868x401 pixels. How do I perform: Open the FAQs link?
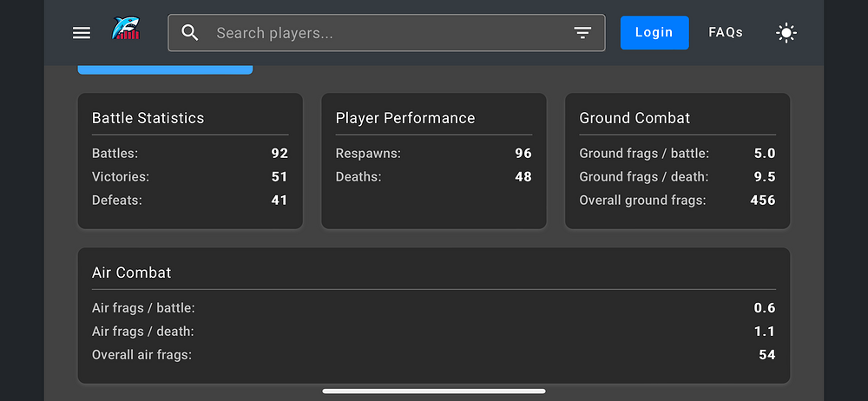[x=726, y=33]
